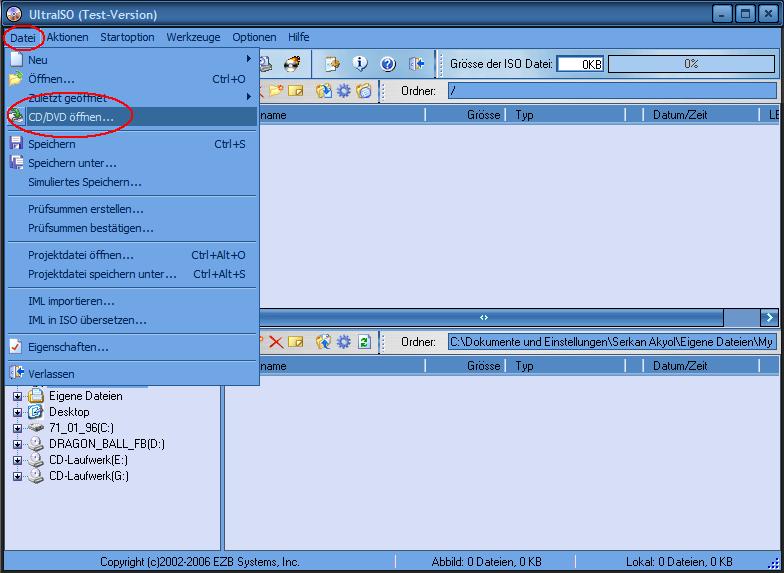The height and width of the screenshot is (573, 784).
Task: Click the folder icon beside Öffnen... in menu
Action: pos(16,78)
